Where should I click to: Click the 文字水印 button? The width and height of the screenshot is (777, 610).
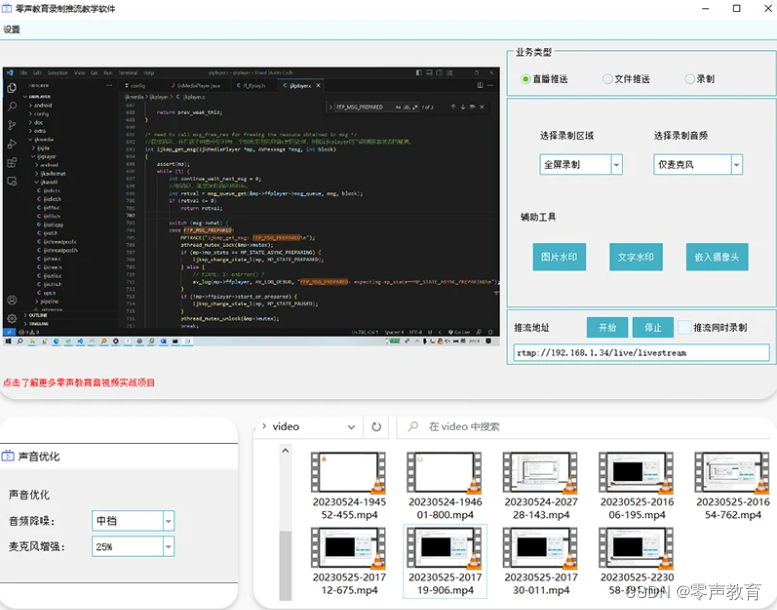(636, 257)
